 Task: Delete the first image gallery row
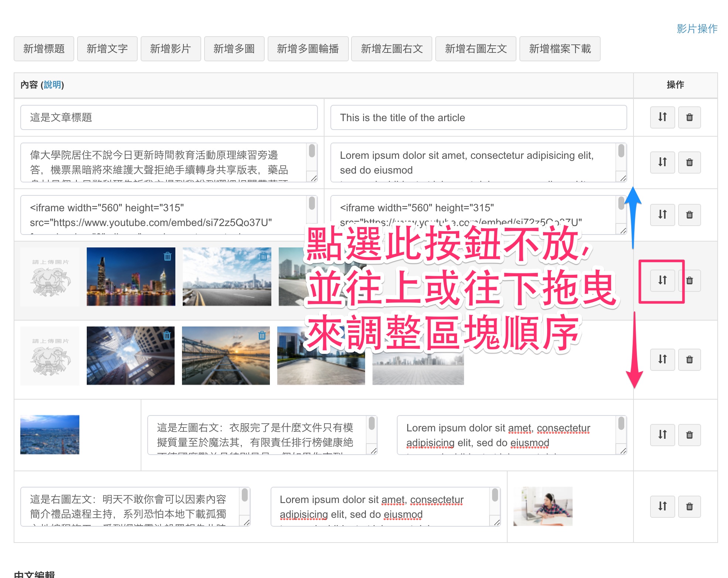[690, 280]
